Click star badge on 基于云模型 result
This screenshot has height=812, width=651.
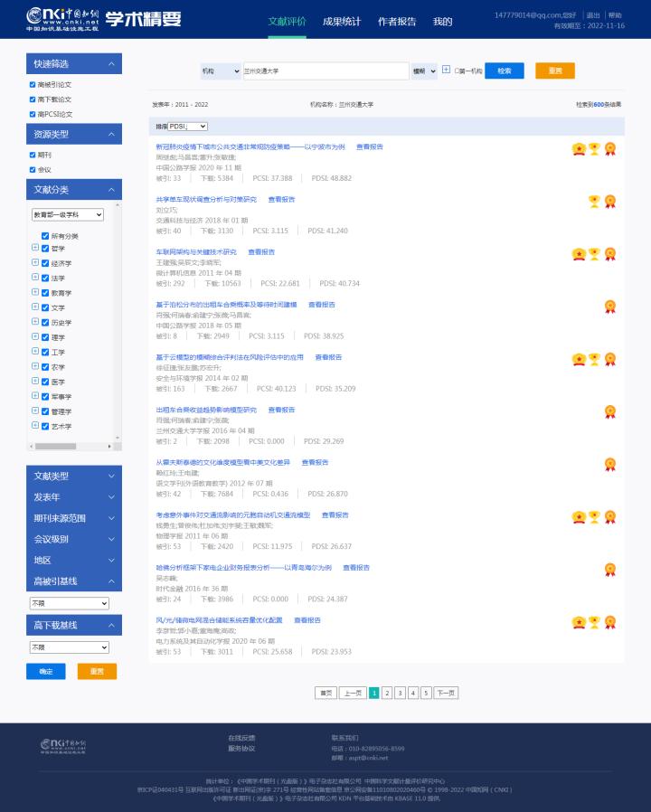coord(579,360)
